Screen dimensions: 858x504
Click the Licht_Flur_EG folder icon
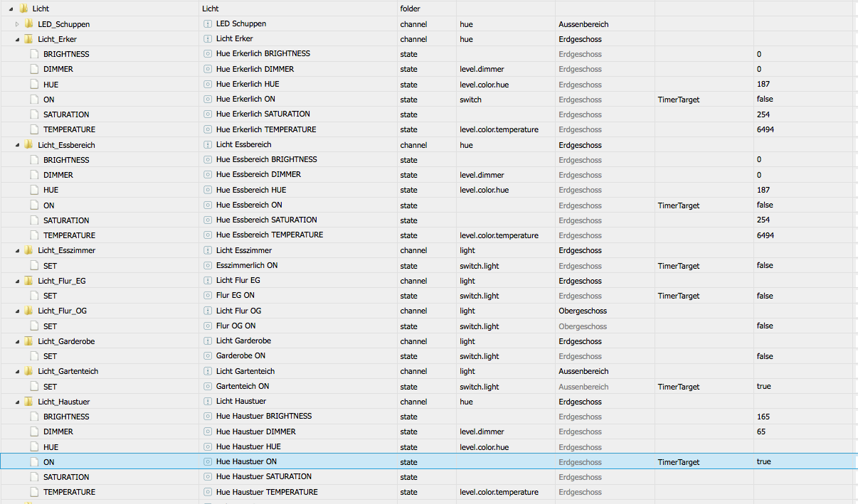[29, 281]
